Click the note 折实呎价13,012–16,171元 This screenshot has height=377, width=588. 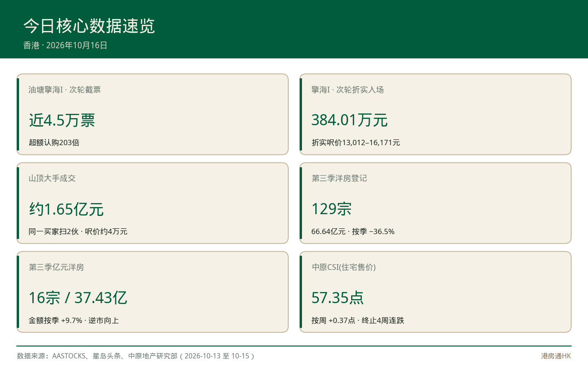coord(356,142)
